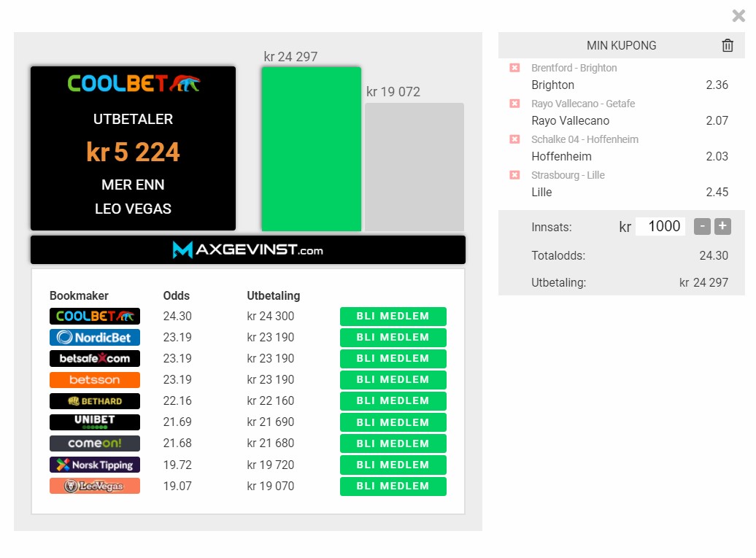Click Bli Medlem for Coolbet
Image resolution: width=756 pixels, height=558 pixels.
(393, 316)
